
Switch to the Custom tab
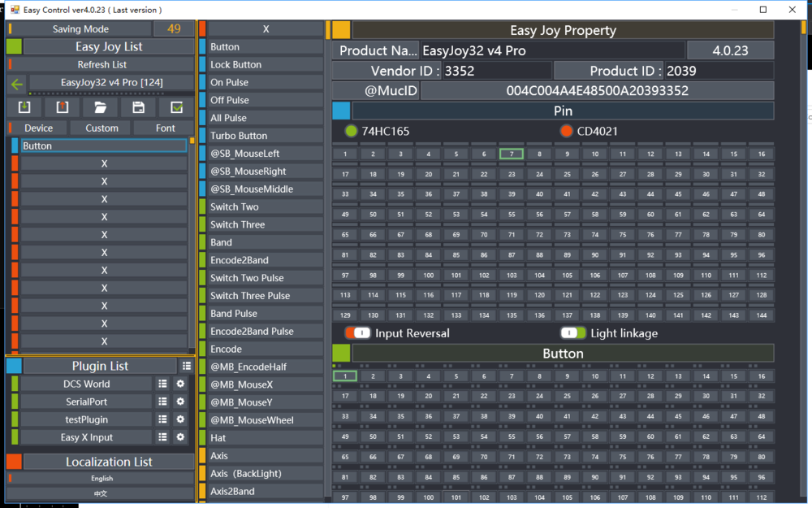101,128
